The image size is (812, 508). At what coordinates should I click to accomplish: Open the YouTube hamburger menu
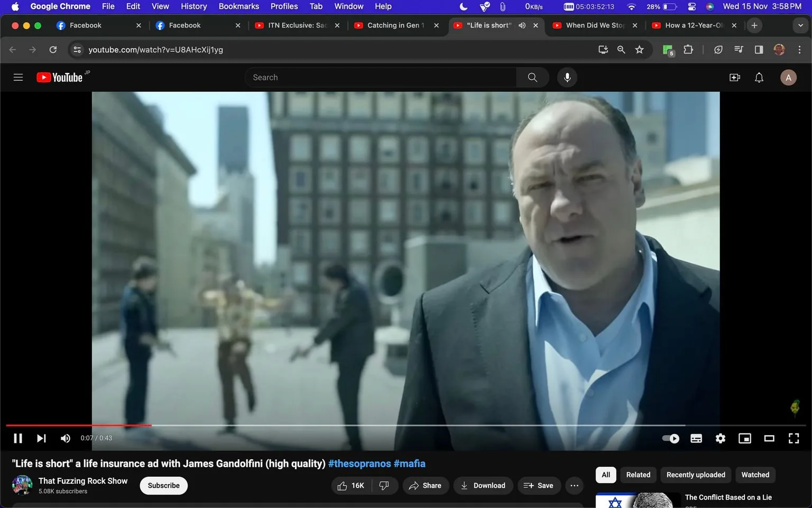17,77
